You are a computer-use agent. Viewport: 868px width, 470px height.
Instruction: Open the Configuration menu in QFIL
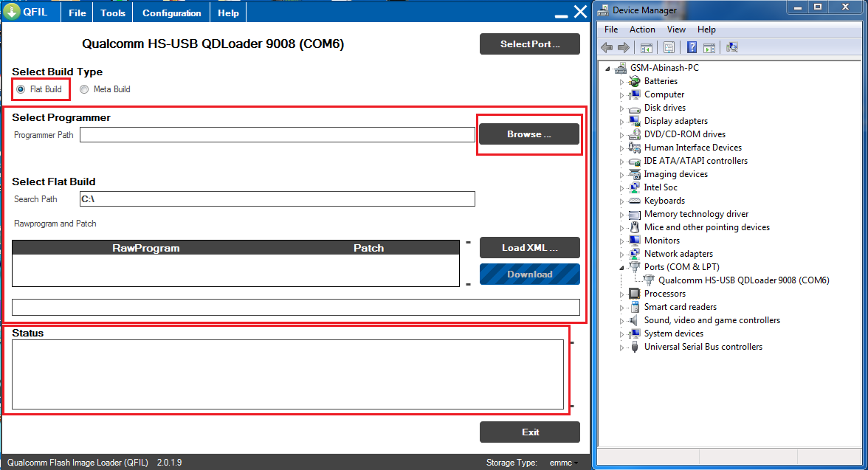170,12
